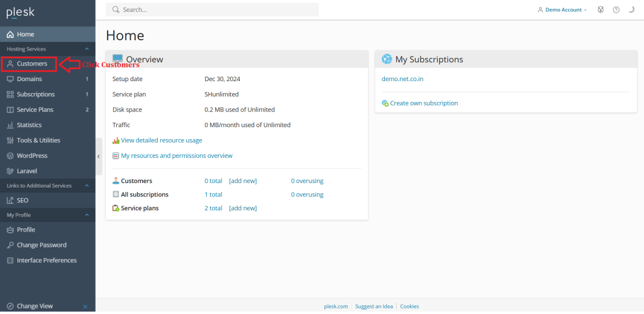The height and width of the screenshot is (314, 644).
Task: Click the Laravel icon in sidebar
Action: click(x=10, y=171)
